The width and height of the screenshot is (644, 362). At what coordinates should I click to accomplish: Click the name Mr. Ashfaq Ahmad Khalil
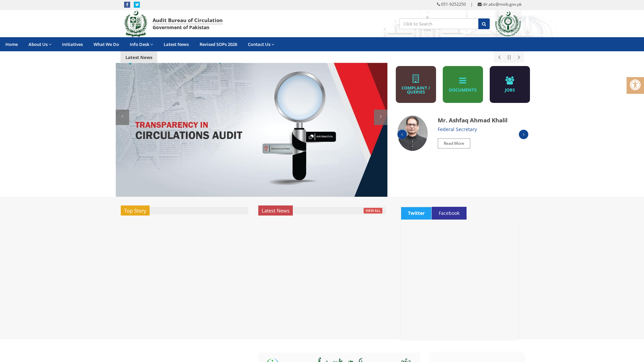473,120
